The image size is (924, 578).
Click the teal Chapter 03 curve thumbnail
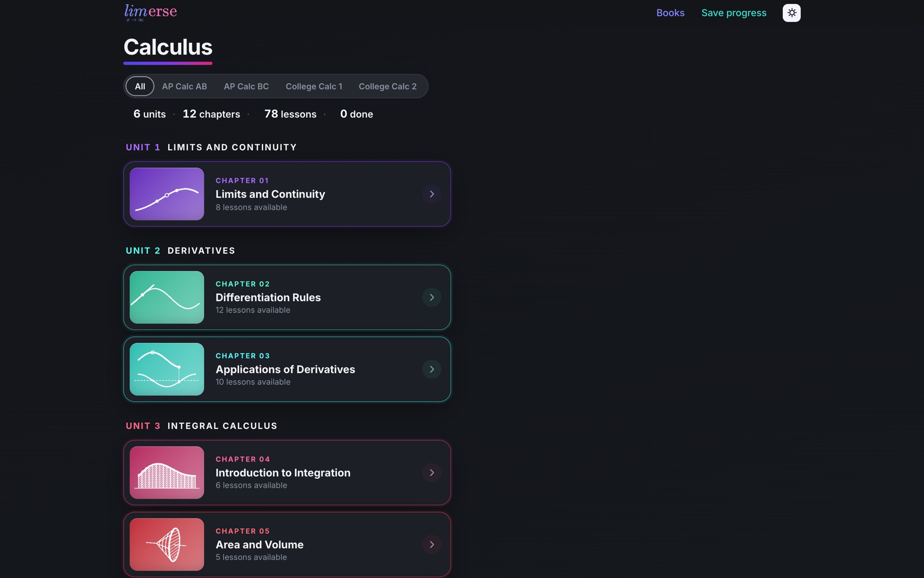pyautogui.click(x=167, y=369)
